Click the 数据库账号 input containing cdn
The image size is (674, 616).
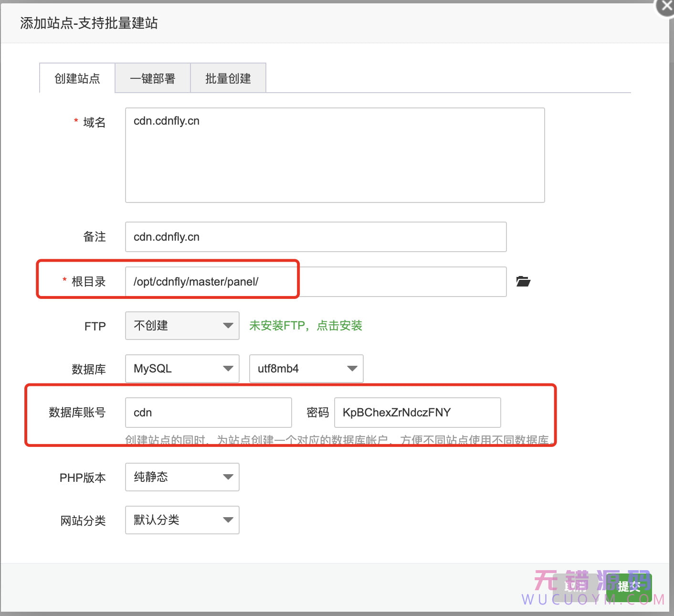(x=208, y=413)
